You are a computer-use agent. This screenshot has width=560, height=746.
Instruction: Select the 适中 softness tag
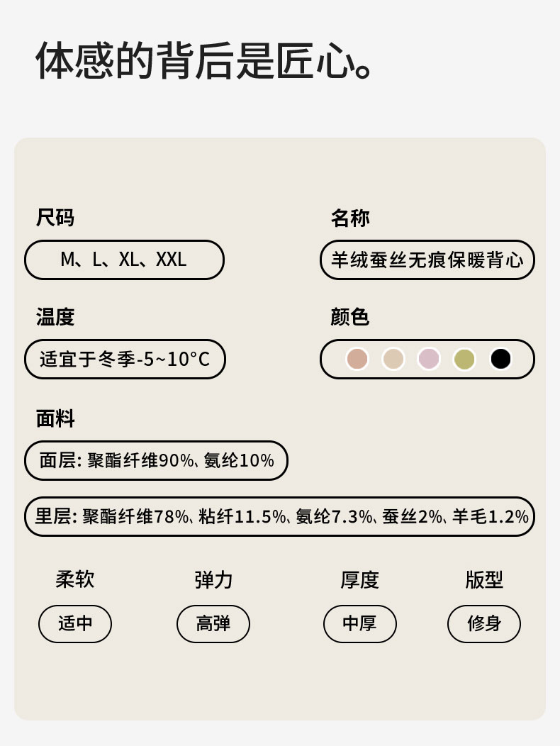(x=75, y=624)
